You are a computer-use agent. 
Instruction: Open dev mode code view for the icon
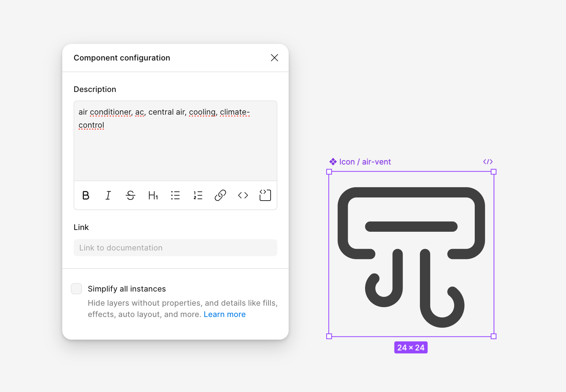488,162
